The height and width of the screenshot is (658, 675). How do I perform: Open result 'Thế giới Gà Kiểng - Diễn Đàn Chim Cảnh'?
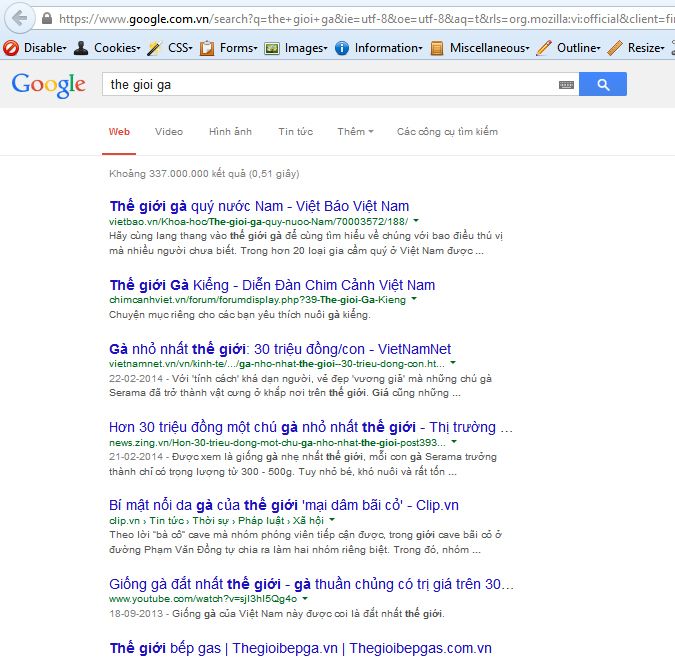coord(272,285)
